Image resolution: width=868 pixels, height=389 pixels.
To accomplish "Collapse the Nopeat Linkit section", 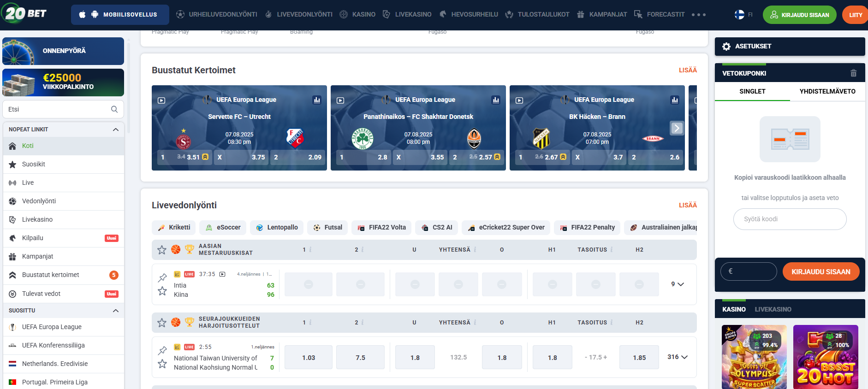I will [x=116, y=130].
